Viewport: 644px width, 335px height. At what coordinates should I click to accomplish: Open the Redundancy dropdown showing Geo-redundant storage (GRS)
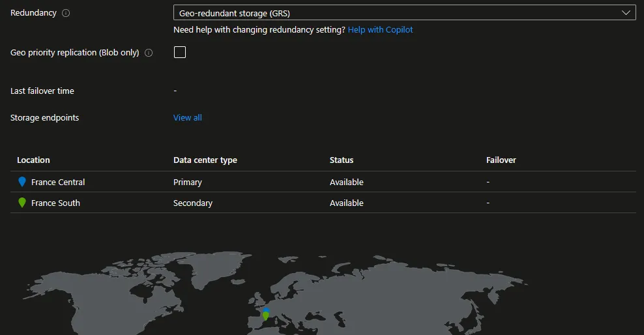coord(405,13)
